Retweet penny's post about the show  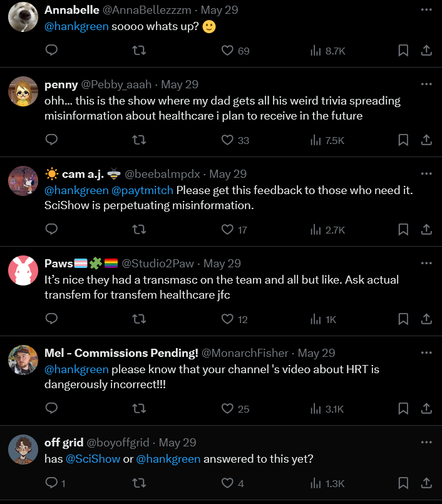140,140
